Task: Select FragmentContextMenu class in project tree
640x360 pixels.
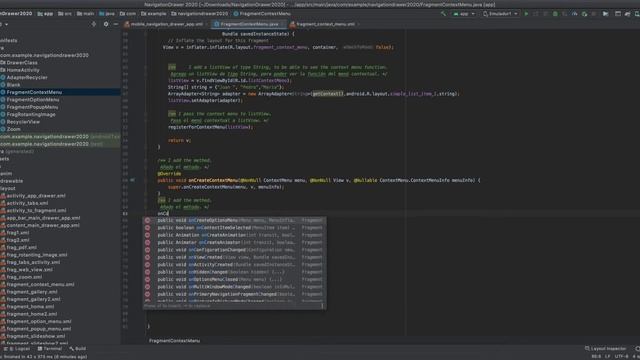Action: (60, 92)
